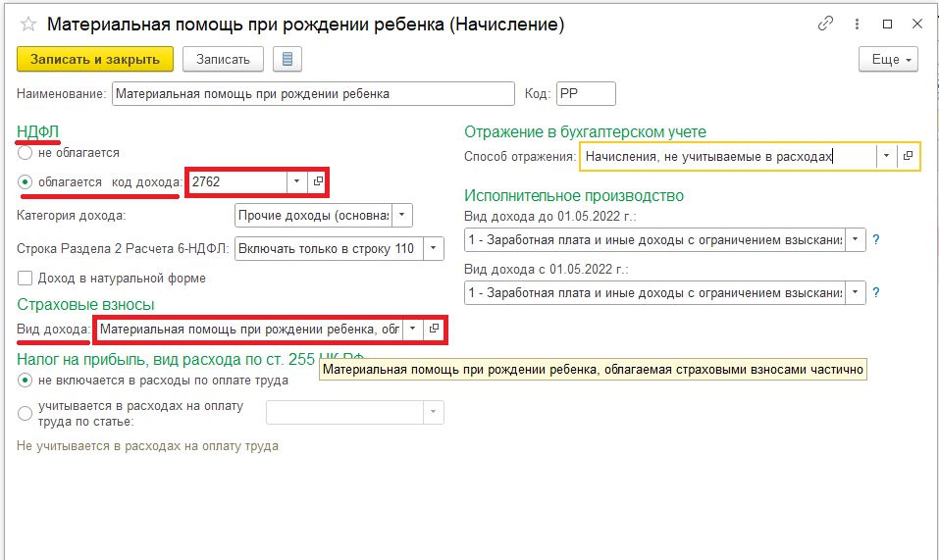Click into the код дохода field 2762
The image size is (939, 560).
[238, 181]
